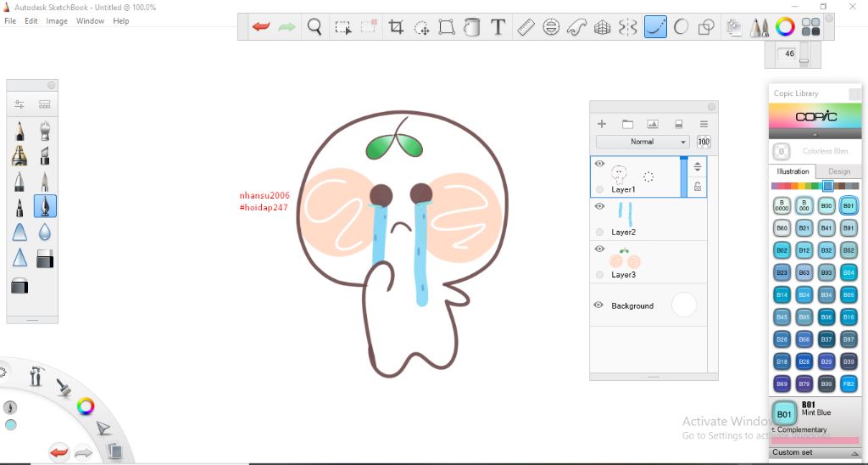The width and height of the screenshot is (868, 465).
Task: Pick the B21 Copic swatch
Action: [x=804, y=227]
